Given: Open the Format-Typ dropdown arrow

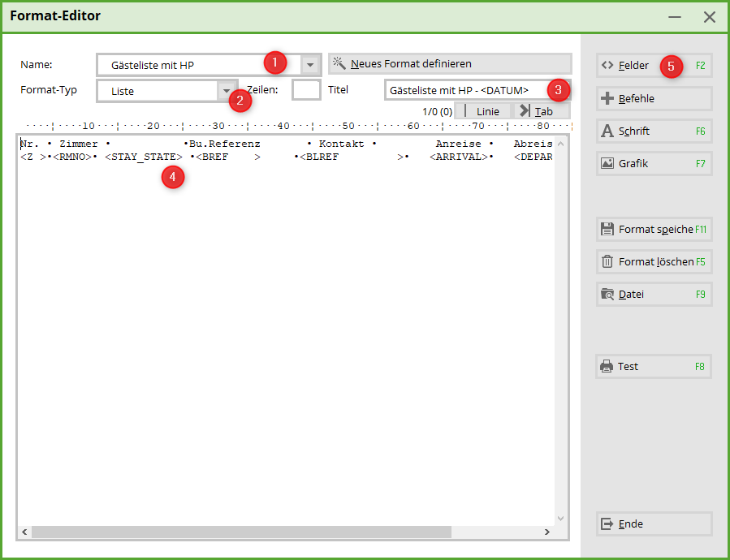Looking at the screenshot, I should pyautogui.click(x=227, y=91).
